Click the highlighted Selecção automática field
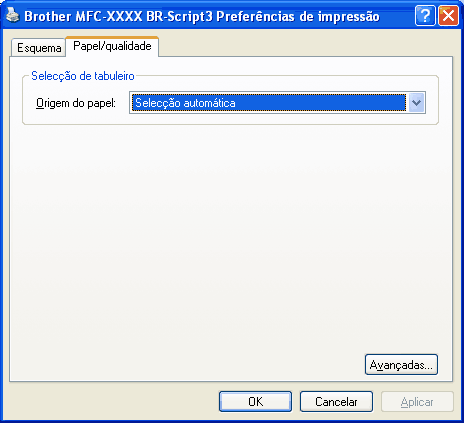Screen dimensions: 464x423 point(269,103)
